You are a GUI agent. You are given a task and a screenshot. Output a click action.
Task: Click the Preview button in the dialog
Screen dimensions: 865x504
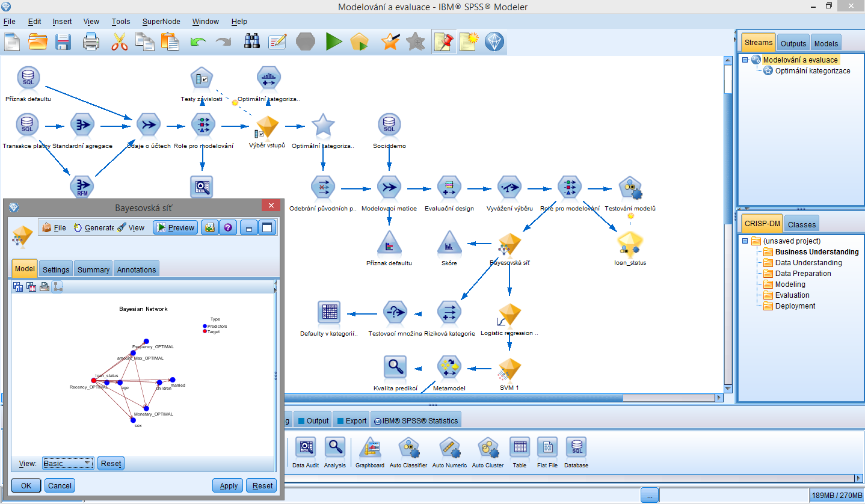click(175, 227)
